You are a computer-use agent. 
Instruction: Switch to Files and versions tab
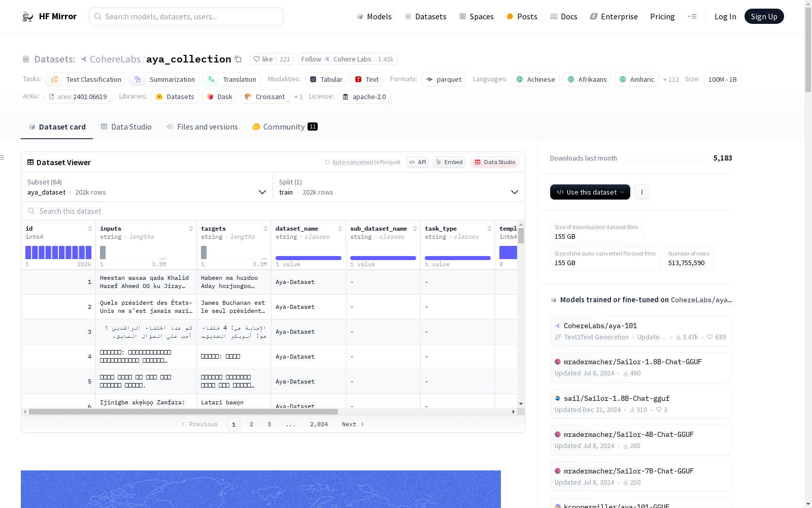click(x=202, y=126)
